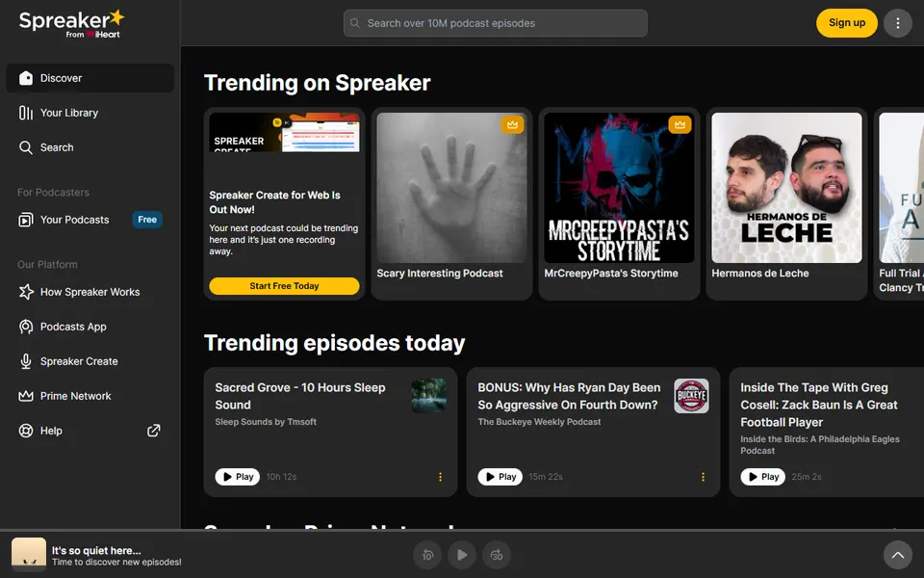Open Sleep Sounds by Tmsoft show link
The image size is (924, 578).
tap(266, 422)
